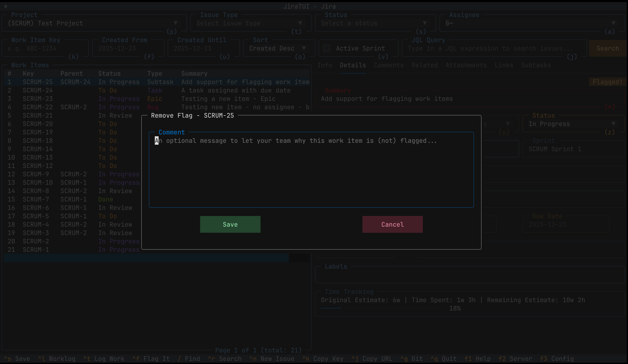The image size is (628, 364).
Task: Click the Parent column header
Action: coord(72,74)
